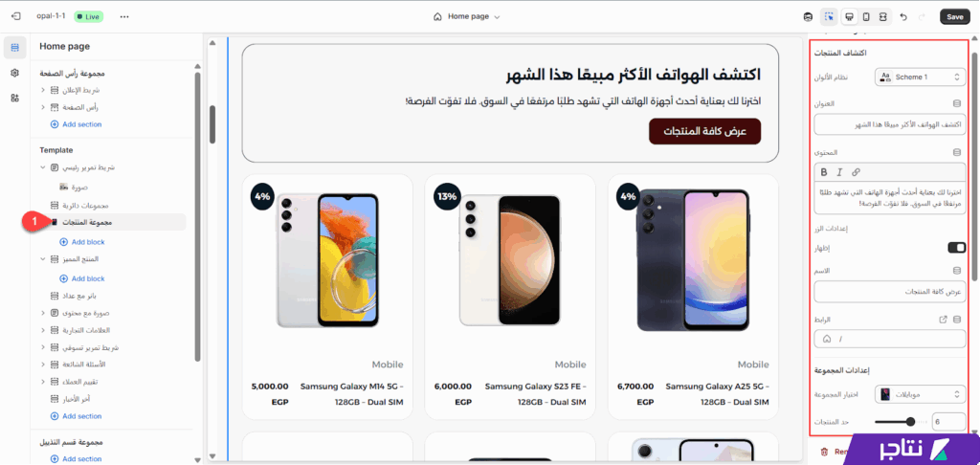Open the three-dots more actions menu
The image size is (980, 465).
124,17
